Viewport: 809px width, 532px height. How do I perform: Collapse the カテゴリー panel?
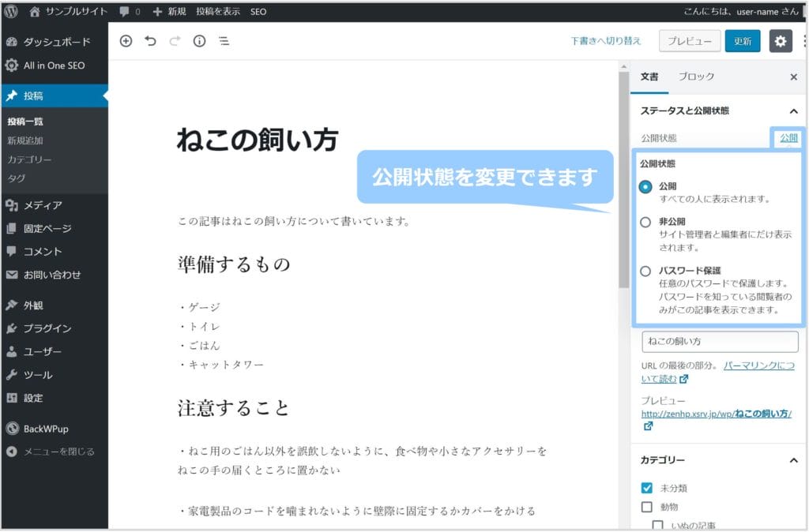coord(793,460)
